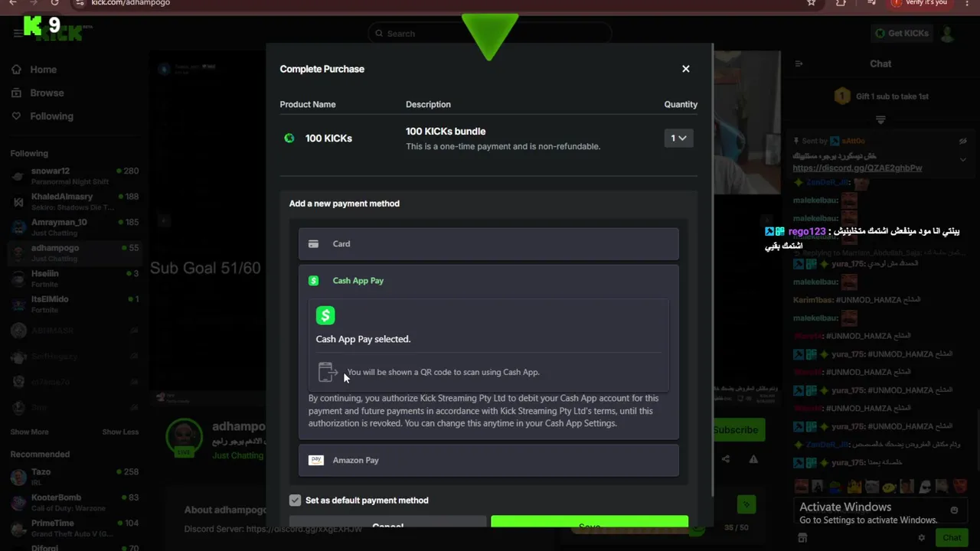Expand pinned message with down chevron
The image size is (980, 551).
point(963,160)
